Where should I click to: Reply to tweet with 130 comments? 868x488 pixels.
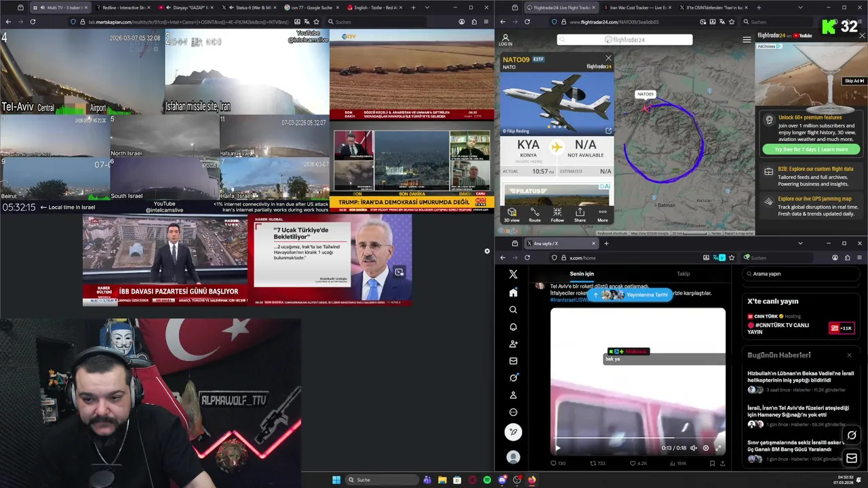pos(557,464)
